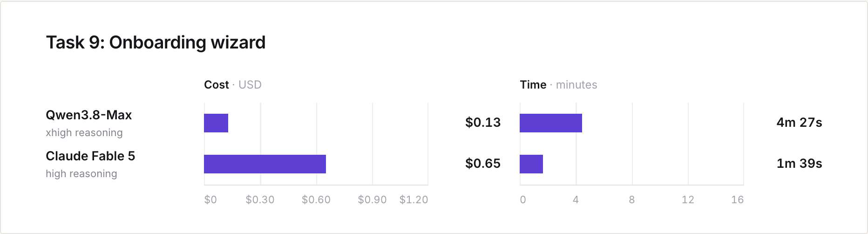The width and height of the screenshot is (868, 234).
Task: Click the $0.13 cost value
Action: pyautogui.click(x=483, y=123)
